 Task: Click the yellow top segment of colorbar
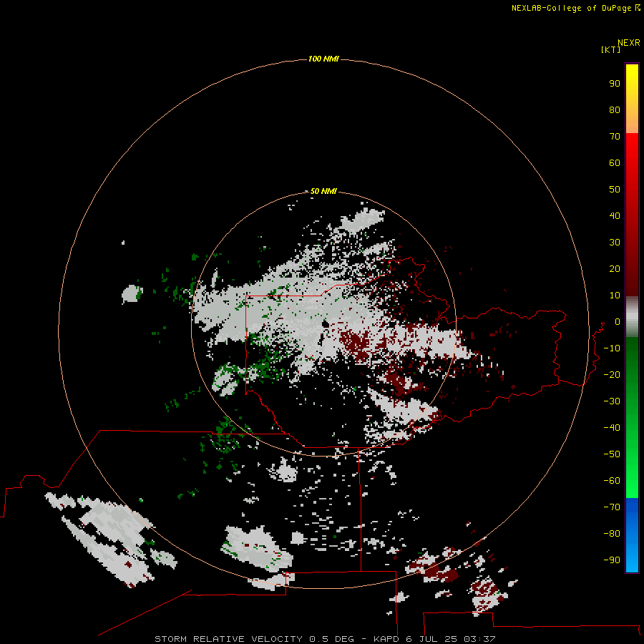[x=632, y=99]
